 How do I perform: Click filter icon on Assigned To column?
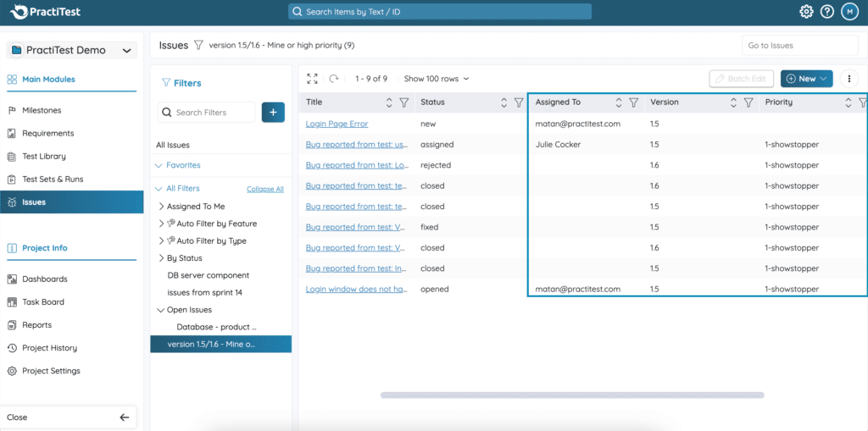[633, 102]
